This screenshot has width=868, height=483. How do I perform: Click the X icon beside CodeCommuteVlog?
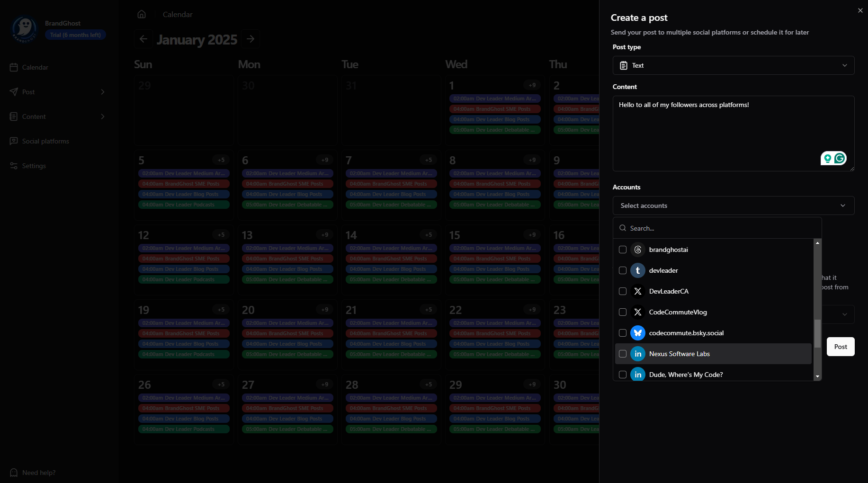[638, 312]
